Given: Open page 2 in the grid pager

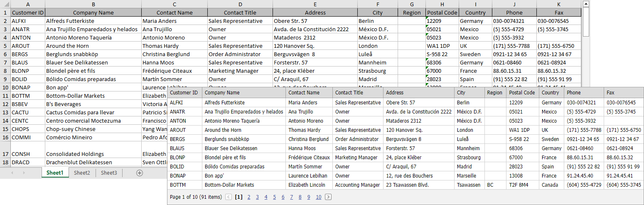Looking at the screenshot, I should coord(249,197).
